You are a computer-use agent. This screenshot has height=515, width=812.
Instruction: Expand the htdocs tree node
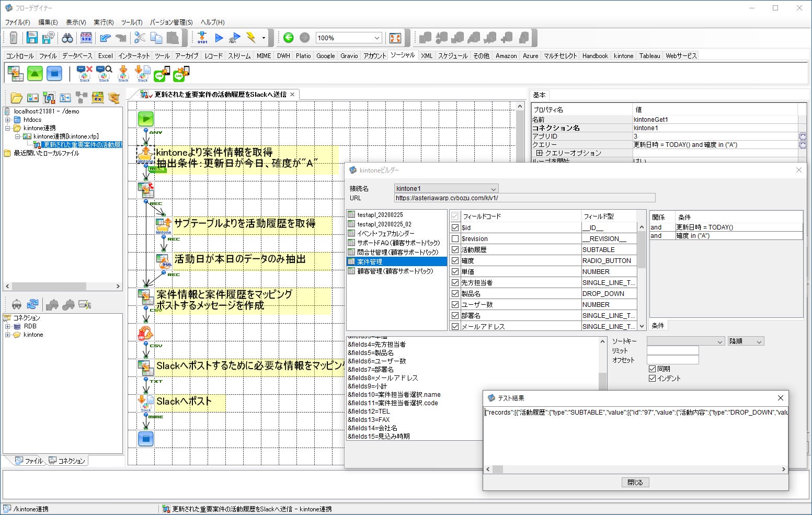pyautogui.click(x=7, y=119)
